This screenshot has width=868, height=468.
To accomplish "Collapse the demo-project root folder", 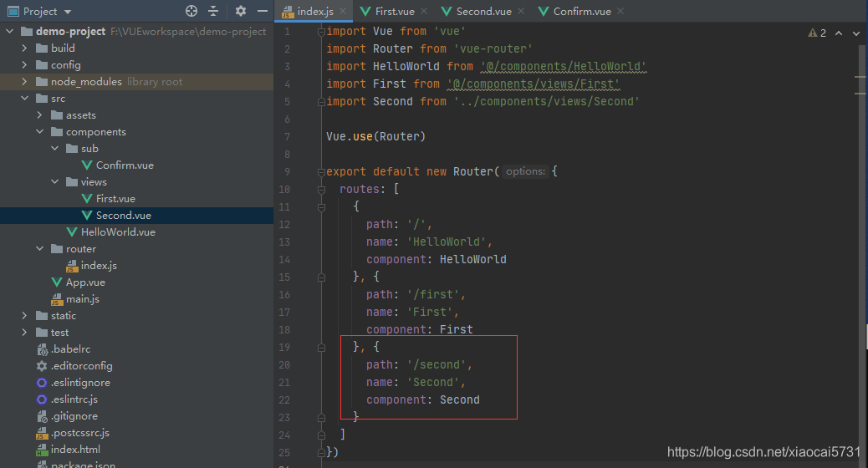I will (9, 32).
